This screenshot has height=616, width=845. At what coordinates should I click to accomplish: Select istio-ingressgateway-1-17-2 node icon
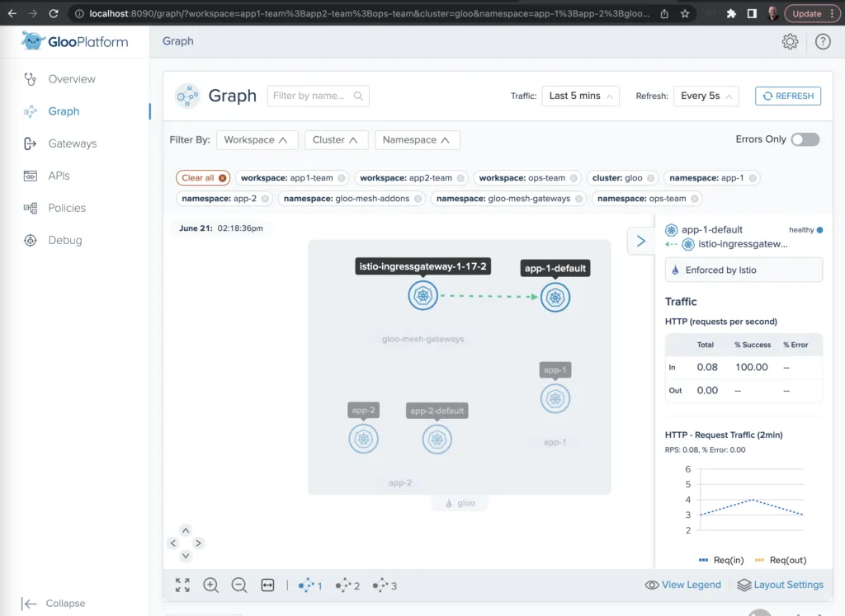pyautogui.click(x=423, y=295)
